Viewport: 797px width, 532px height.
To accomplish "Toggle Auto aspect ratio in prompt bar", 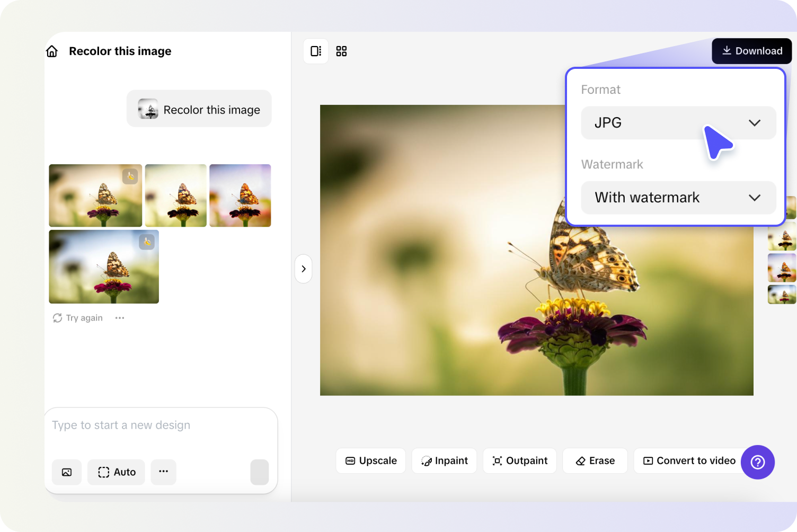I will 116,472.
